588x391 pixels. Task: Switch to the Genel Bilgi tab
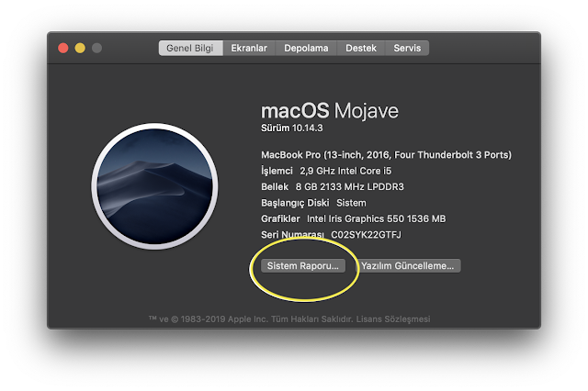pos(190,48)
